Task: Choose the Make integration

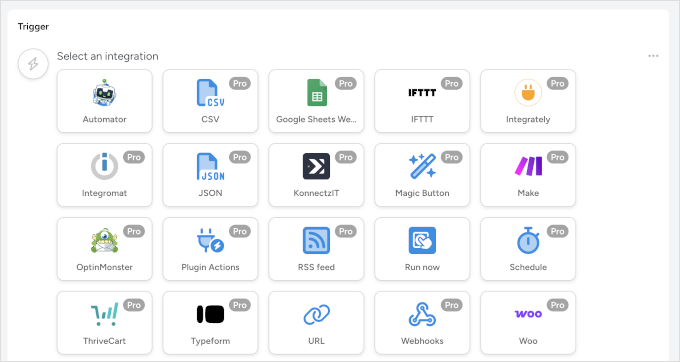Action: (528, 175)
